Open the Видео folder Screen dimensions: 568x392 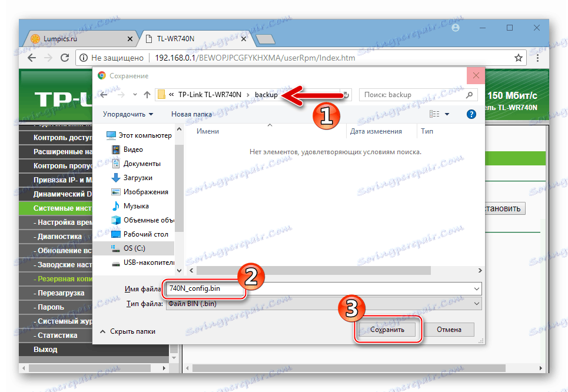(x=127, y=150)
